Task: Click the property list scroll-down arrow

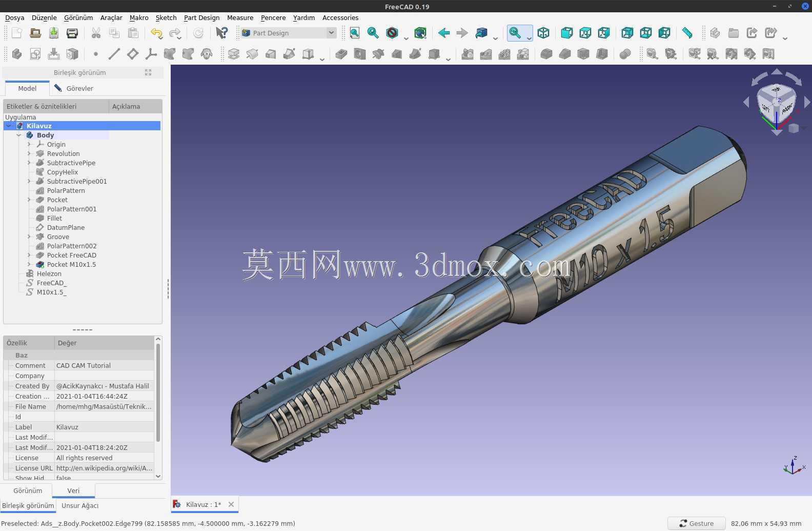Action: tap(158, 476)
